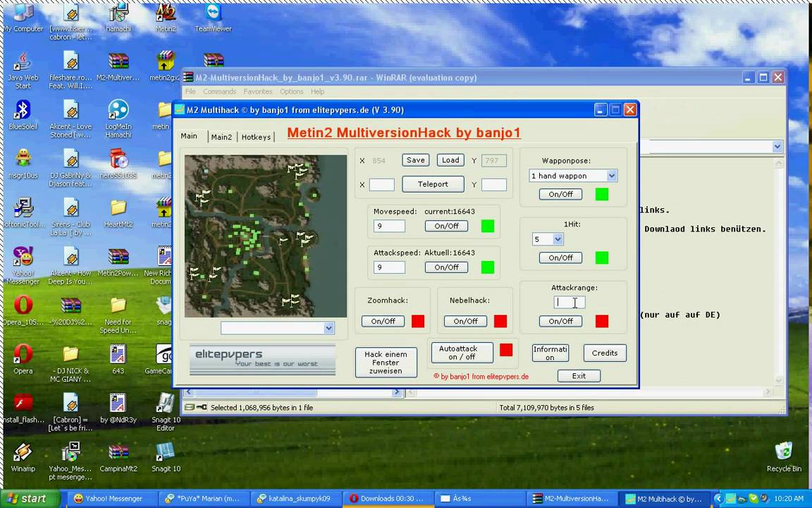Open the WinRAR File menu

[190, 91]
